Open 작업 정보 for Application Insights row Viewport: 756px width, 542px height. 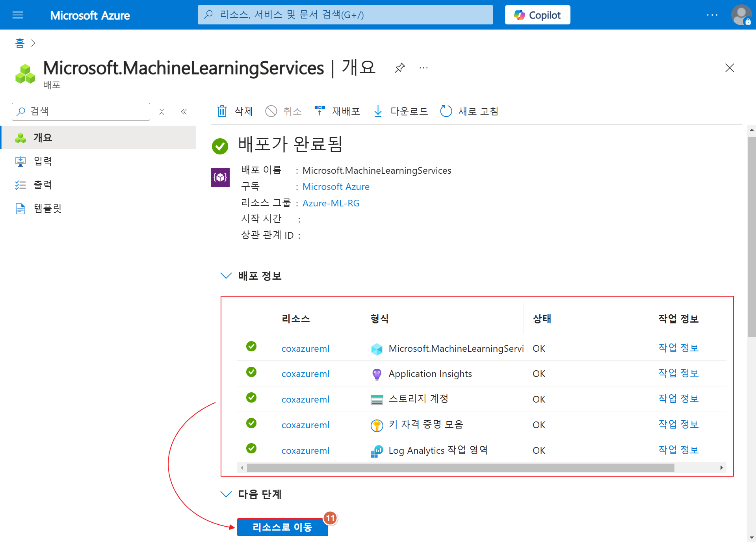[x=678, y=373]
